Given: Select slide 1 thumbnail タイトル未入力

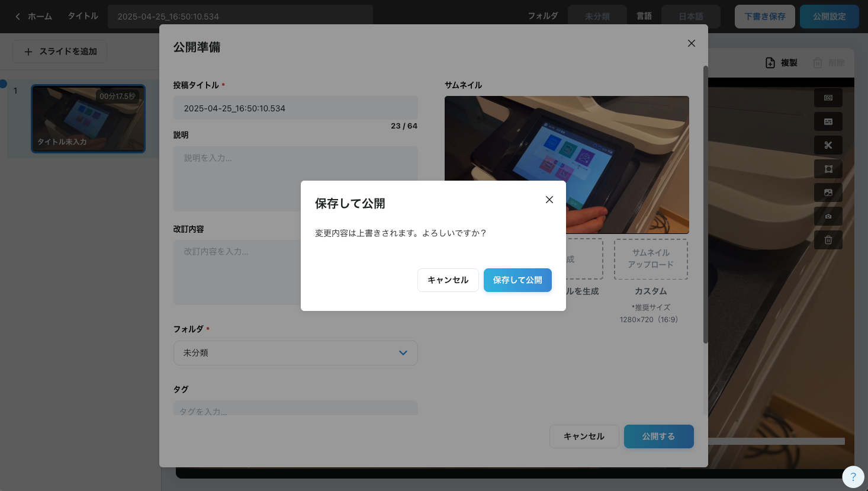Looking at the screenshot, I should point(88,118).
